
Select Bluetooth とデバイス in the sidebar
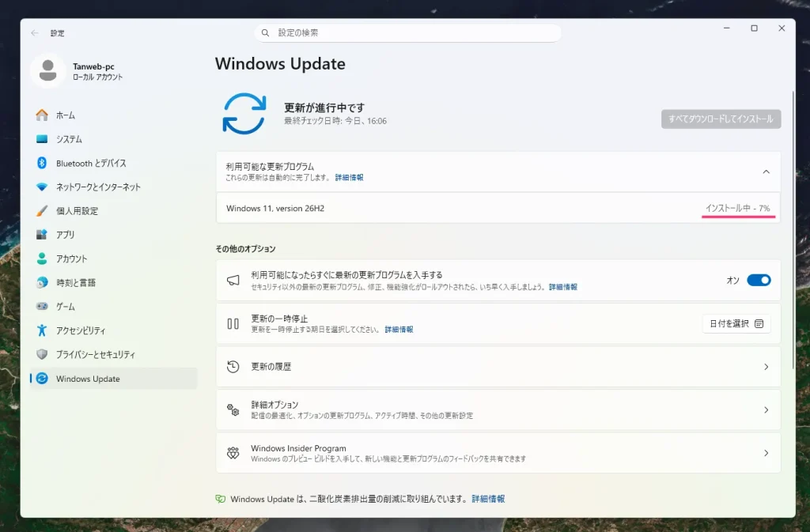(x=114, y=163)
